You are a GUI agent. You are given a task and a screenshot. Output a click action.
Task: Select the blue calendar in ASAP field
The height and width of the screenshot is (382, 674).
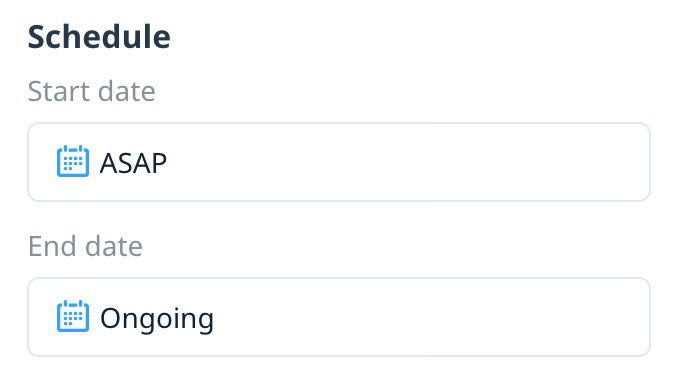[73, 161]
